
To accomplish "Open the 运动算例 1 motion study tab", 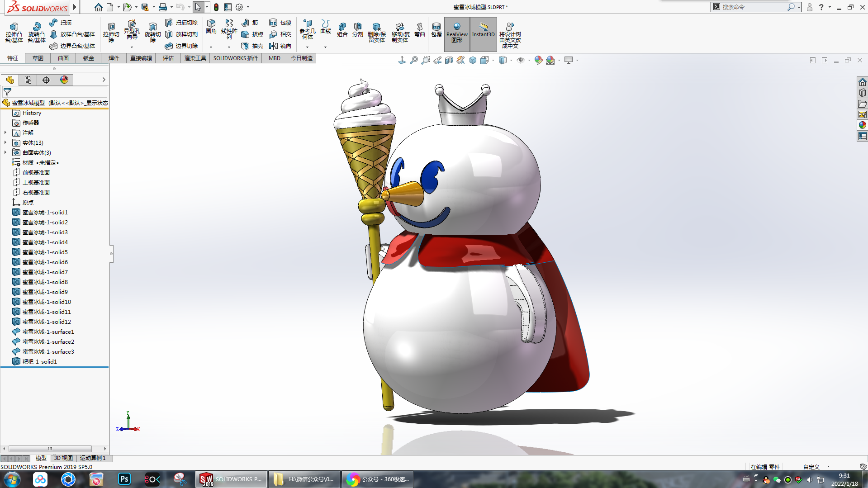I will pyautogui.click(x=93, y=458).
